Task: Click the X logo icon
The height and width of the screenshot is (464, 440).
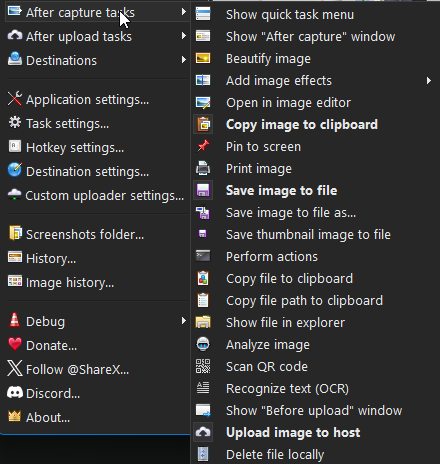Action: (x=15, y=368)
